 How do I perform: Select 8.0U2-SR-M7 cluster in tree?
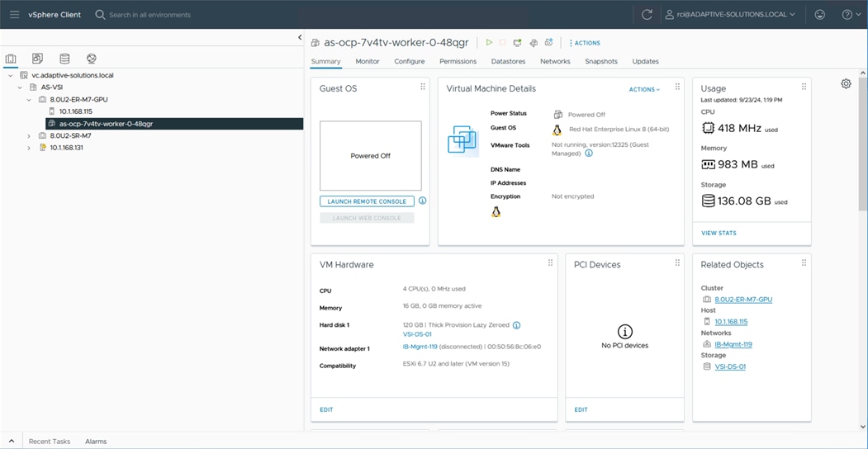[70, 135]
